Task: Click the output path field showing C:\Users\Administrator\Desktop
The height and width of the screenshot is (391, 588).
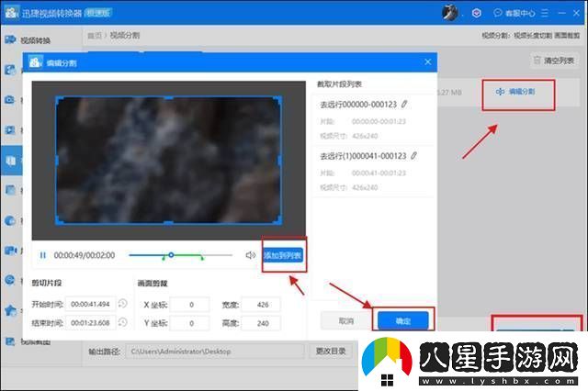Action: 215,352
